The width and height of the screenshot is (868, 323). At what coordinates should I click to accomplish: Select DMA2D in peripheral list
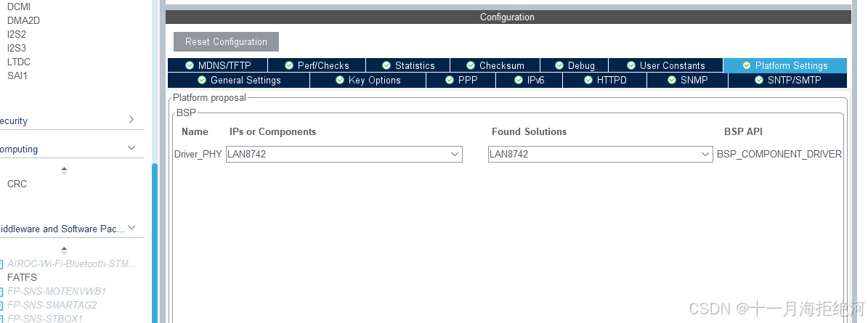click(x=23, y=20)
